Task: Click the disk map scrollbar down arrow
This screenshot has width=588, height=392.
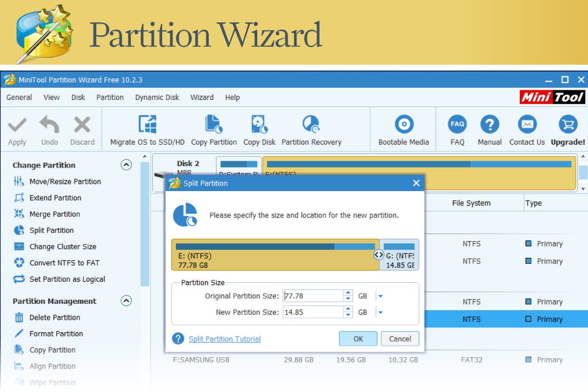Action: click(583, 188)
